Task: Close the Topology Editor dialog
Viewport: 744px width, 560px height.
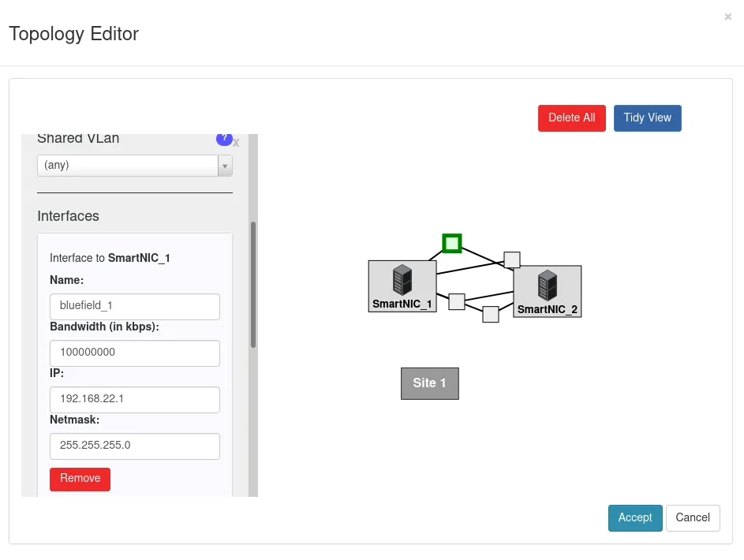Action: coord(728,17)
